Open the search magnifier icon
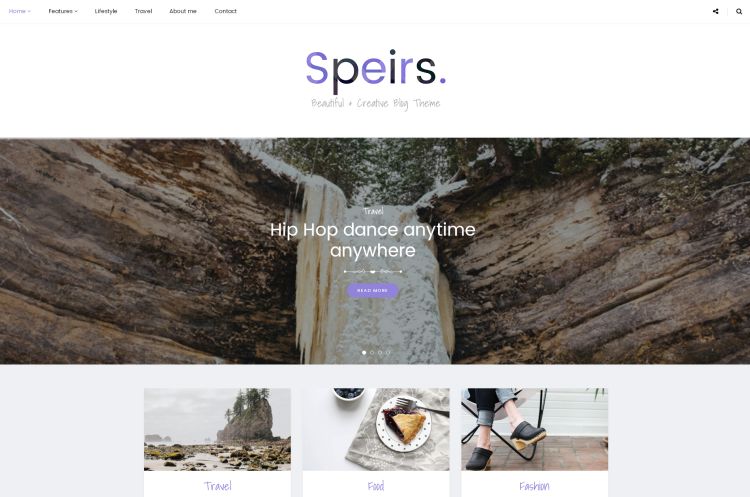This screenshot has width=750, height=497. click(x=739, y=11)
